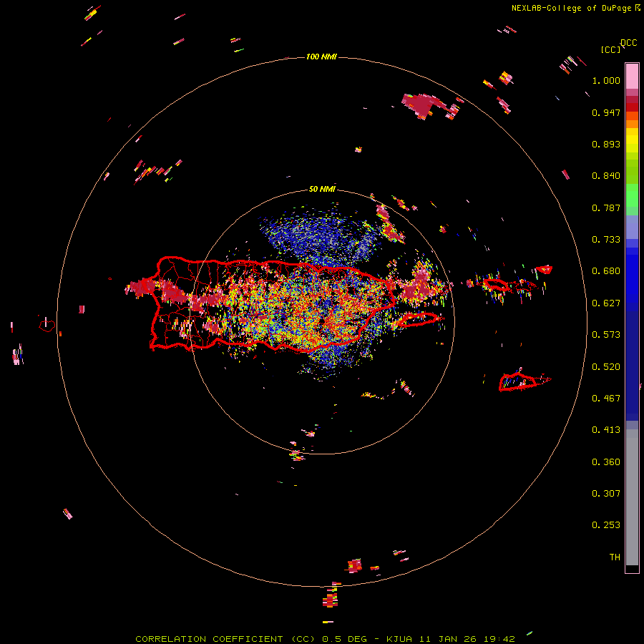Click the 0.360 legend value

pyautogui.click(x=606, y=462)
